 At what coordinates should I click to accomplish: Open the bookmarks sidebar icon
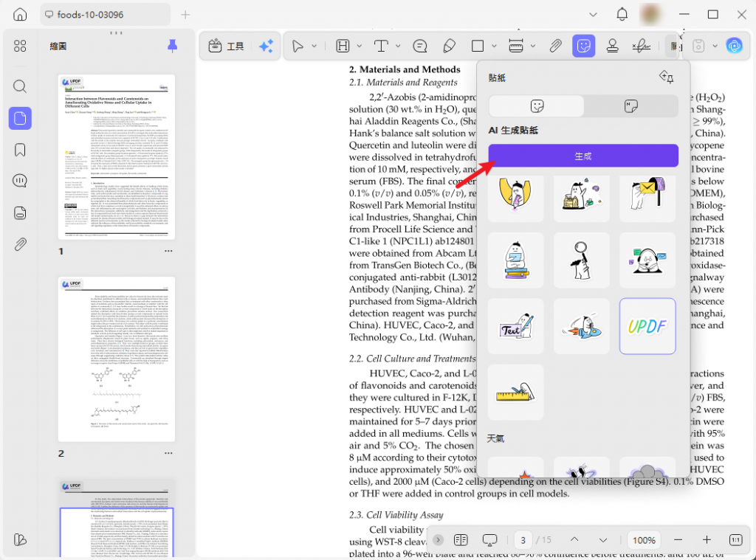(x=20, y=150)
